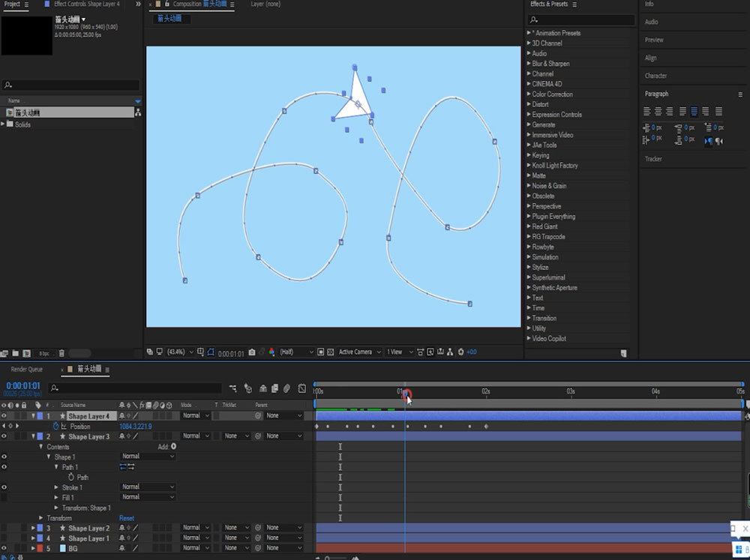Click the BG layer red label color
750x560 pixels.
pos(40,549)
